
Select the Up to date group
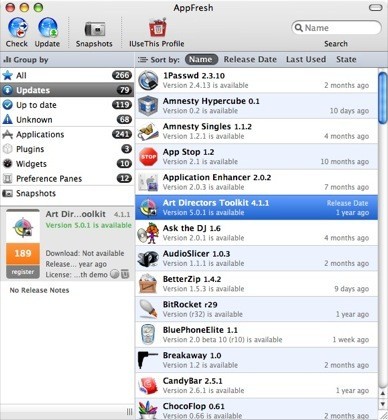(x=67, y=105)
